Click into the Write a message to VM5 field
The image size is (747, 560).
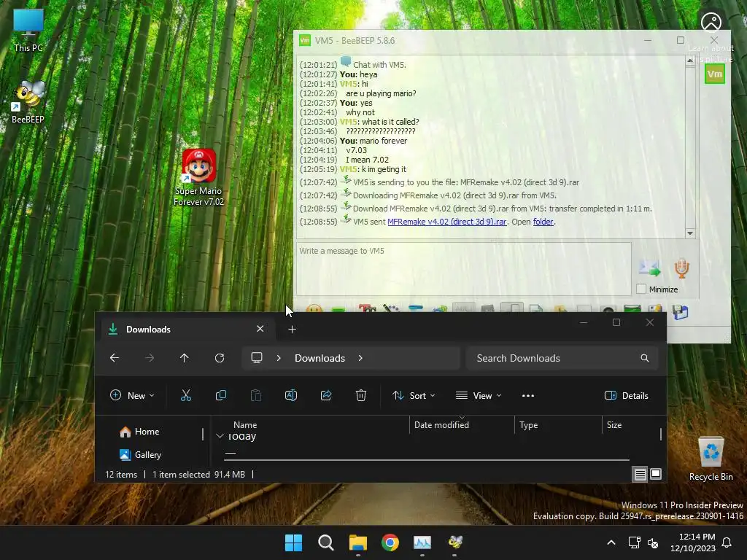[463, 268]
